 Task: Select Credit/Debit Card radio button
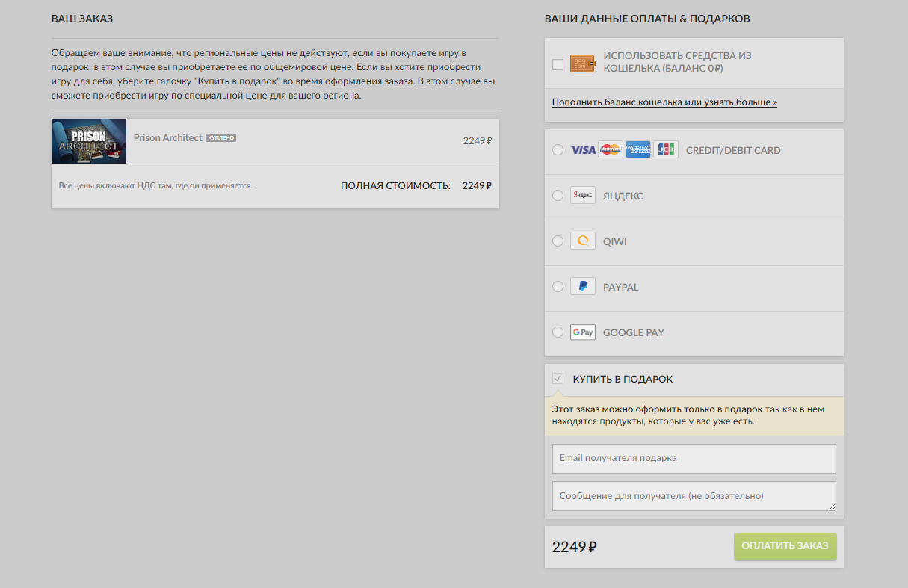point(558,150)
